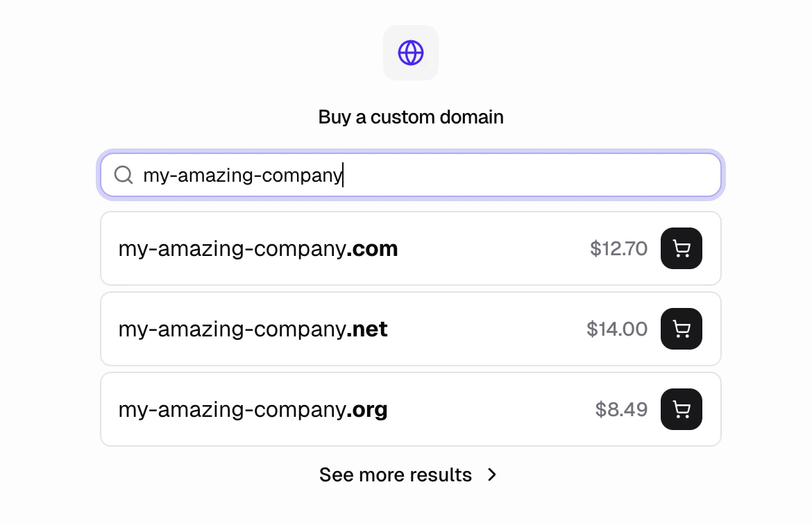
Task: Click the $8.49 price for the .org domain
Action: click(620, 409)
